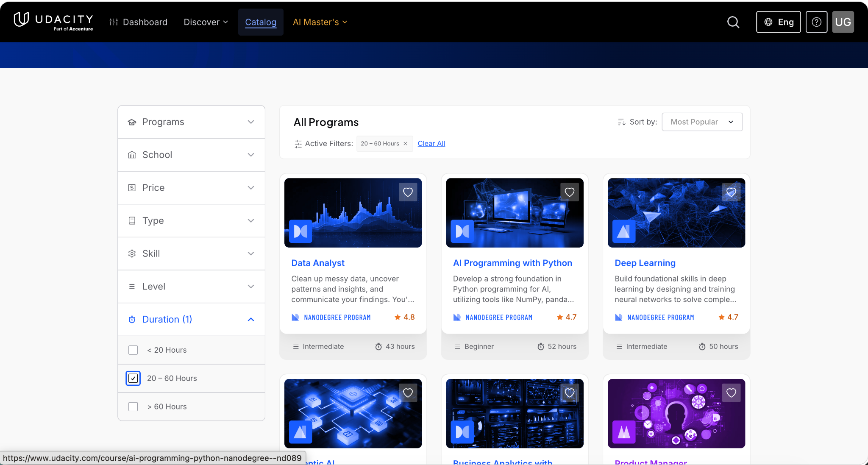Click the Product Manager school badge icon
Screen dimensions: 868x465
(x=623, y=432)
